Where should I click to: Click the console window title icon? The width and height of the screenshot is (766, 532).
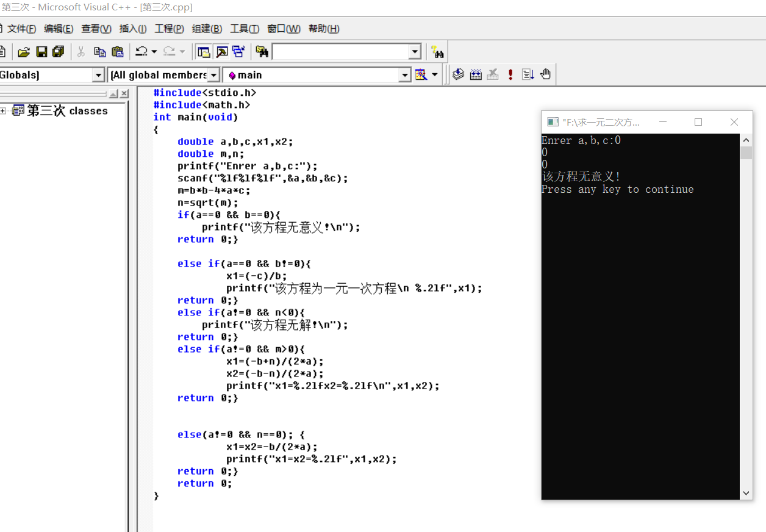(x=553, y=122)
